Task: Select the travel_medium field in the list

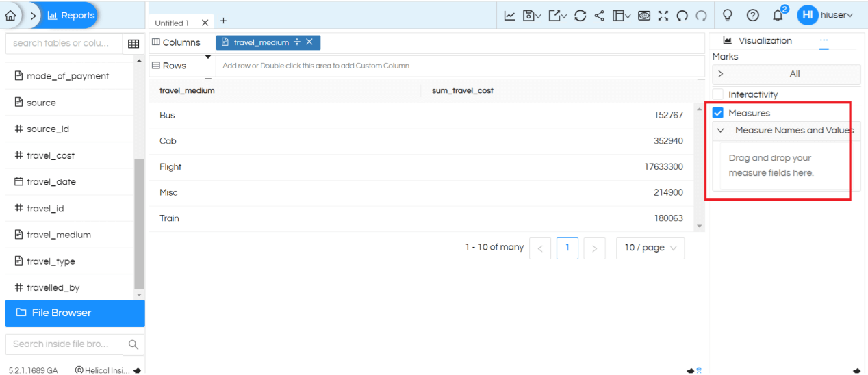Action: click(58, 235)
